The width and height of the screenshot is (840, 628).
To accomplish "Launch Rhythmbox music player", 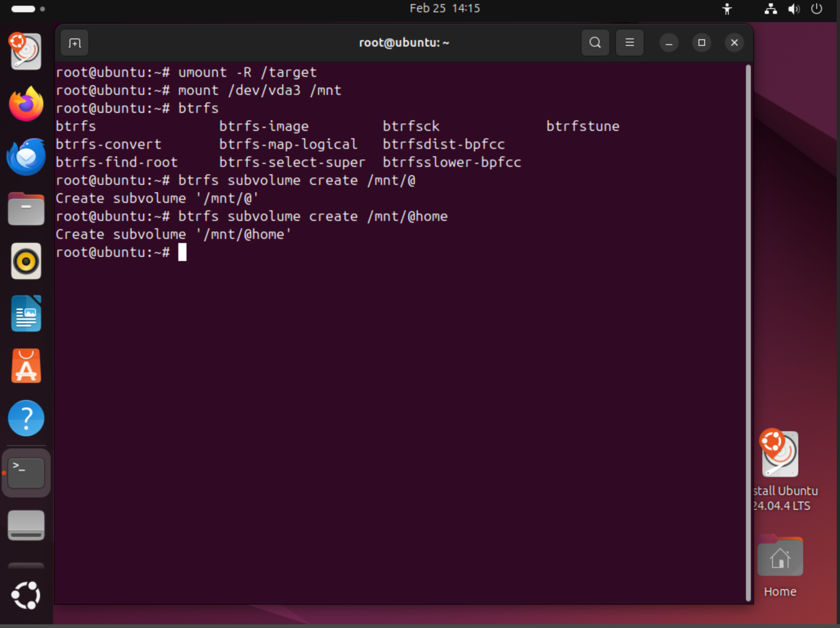I will point(26,261).
